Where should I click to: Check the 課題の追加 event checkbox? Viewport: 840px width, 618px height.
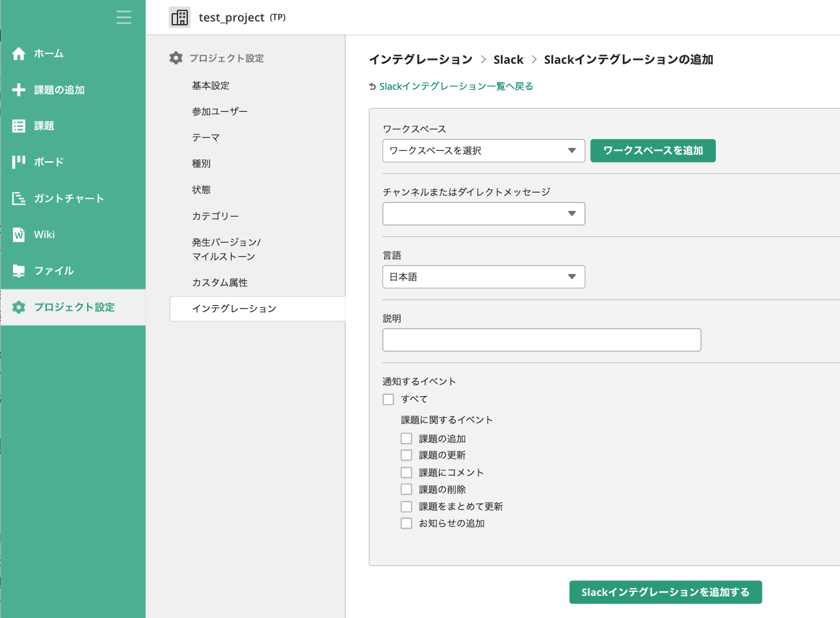406,438
